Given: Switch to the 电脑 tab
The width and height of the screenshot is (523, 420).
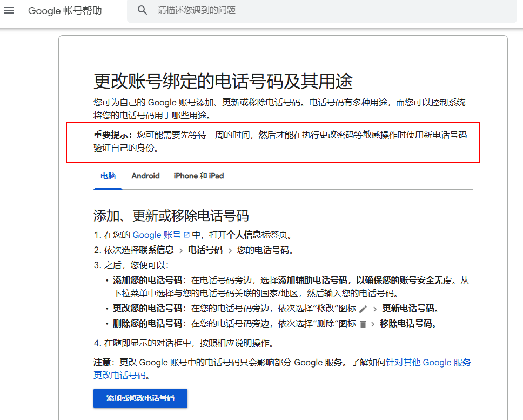Looking at the screenshot, I should pyautogui.click(x=108, y=176).
